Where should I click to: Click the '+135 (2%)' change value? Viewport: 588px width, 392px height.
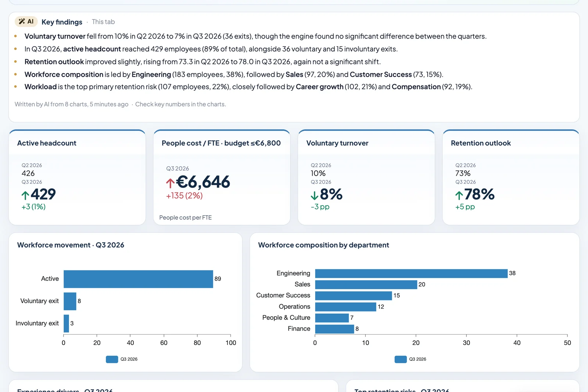[184, 196]
